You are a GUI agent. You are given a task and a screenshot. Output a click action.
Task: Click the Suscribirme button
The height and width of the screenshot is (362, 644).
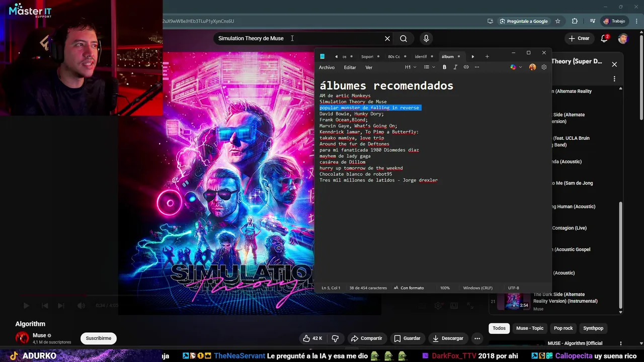(x=99, y=338)
